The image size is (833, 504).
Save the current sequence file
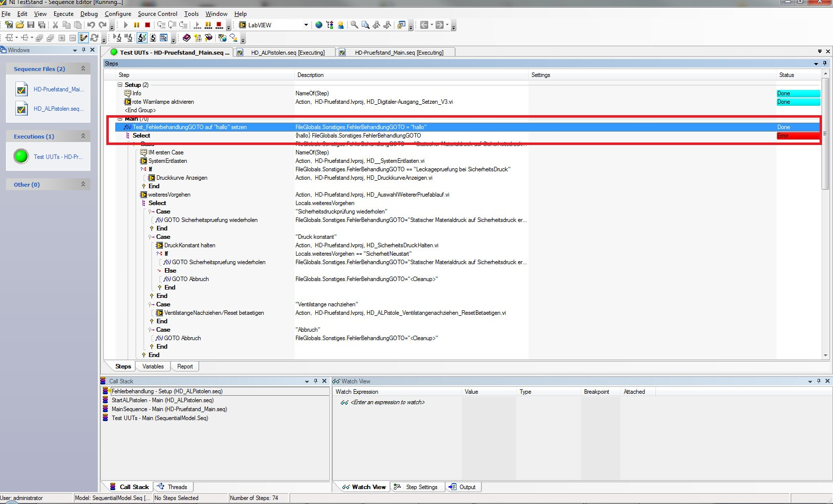pyautogui.click(x=31, y=25)
